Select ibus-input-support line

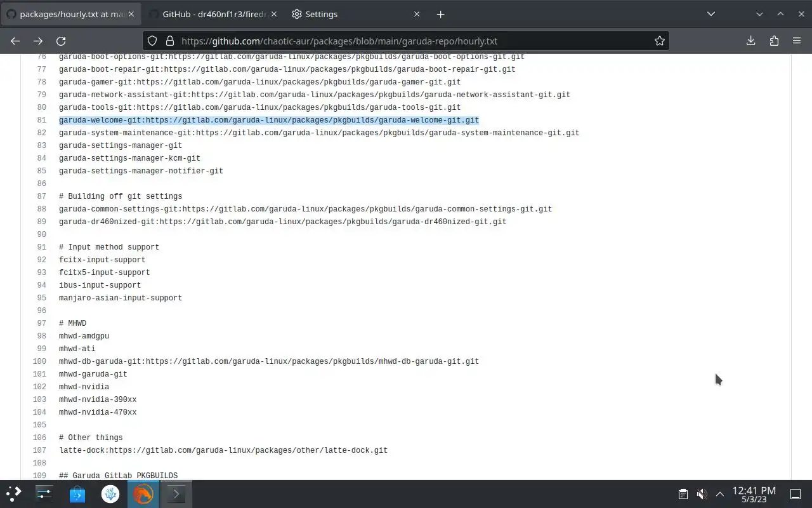100,285
